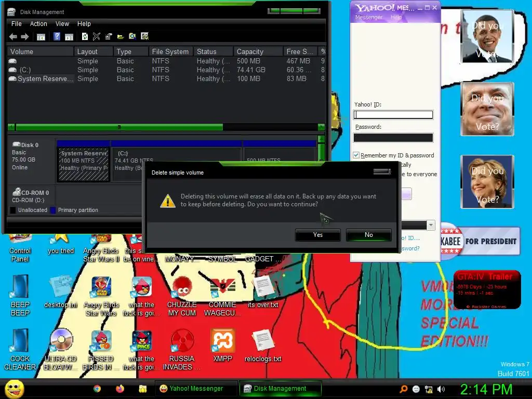Open the XMPP desktop icon
The width and height of the screenshot is (532, 399).
(222, 345)
